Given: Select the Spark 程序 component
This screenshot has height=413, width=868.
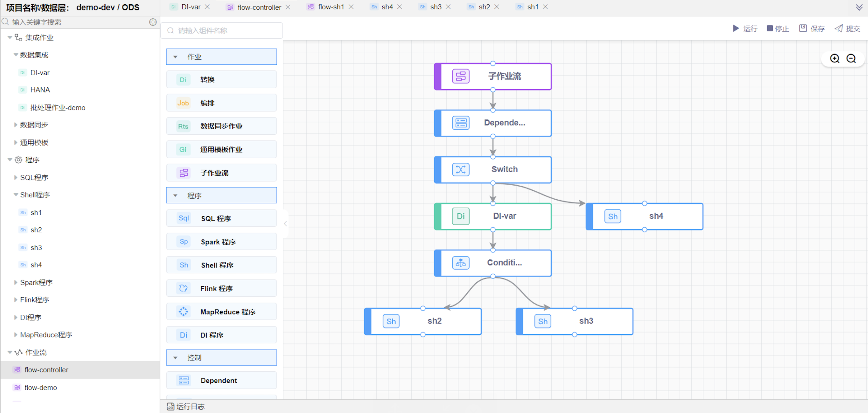Looking at the screenshot, I should 221,242.
